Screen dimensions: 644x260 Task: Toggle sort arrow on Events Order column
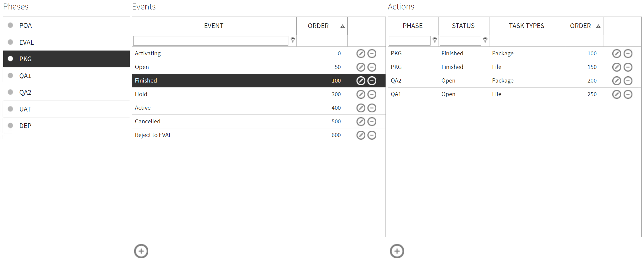pos(343,26)
